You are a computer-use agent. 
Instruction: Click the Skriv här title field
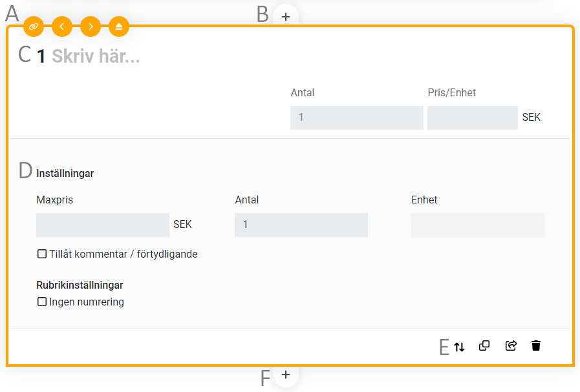coord(96,57)
